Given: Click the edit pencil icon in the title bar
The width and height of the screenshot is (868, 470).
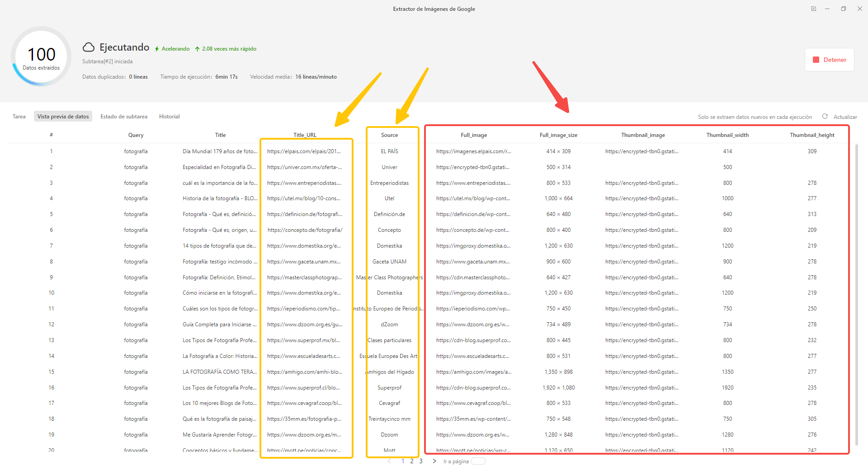Looking at the screenshot, I should point(814,8).
